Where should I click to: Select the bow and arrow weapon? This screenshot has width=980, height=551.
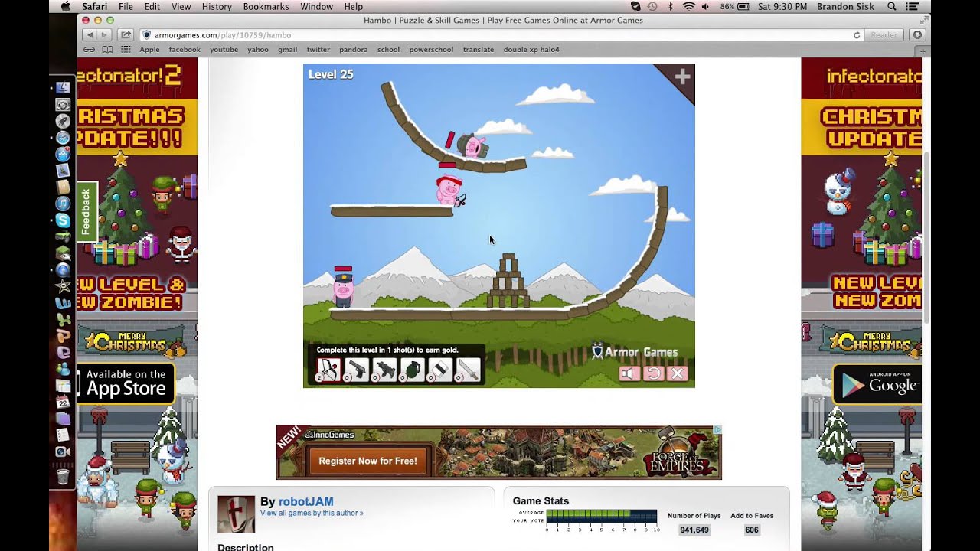(328, 370)
